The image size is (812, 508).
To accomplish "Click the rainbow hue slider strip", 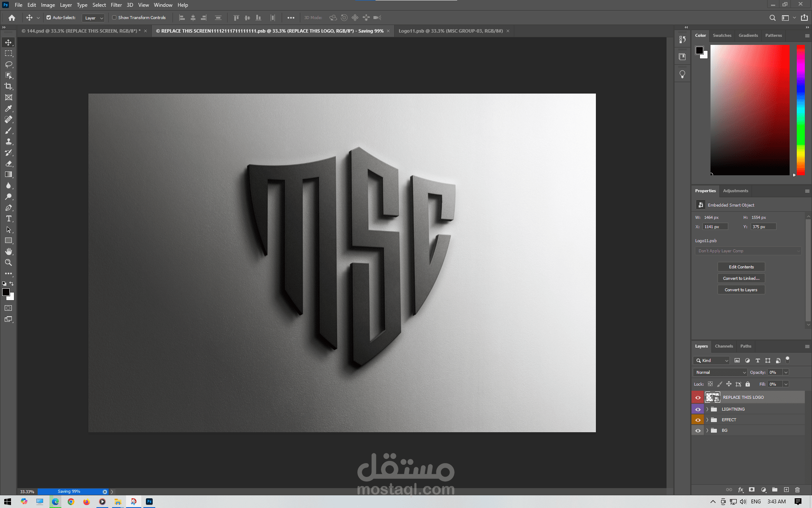I will 801,110.
